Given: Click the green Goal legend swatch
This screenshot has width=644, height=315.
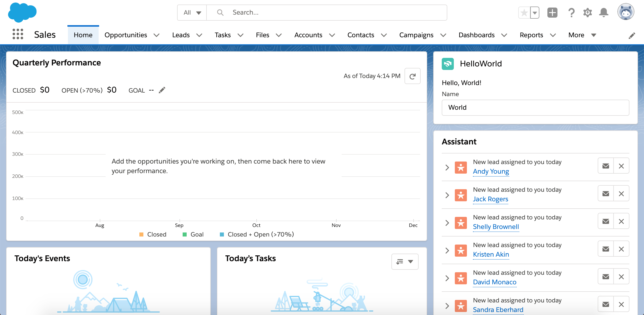Looking at the screenshot, I should click(185, 234).
